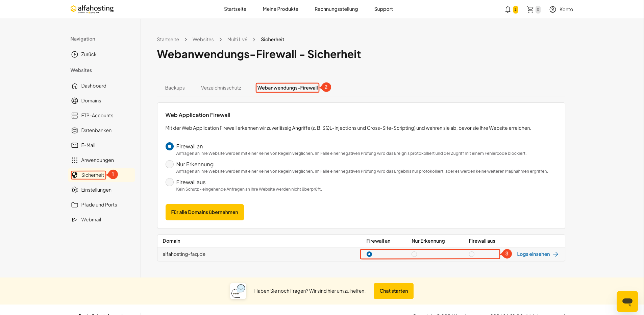Screen dimensions: 644x315
Task: Open E-Mail in the sidebar
Action: tap(88, 145)
